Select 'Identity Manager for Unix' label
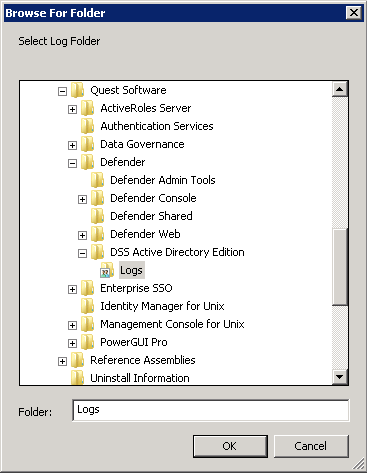The height and width of the screenshot is (473, 367). tap(162, 306)
